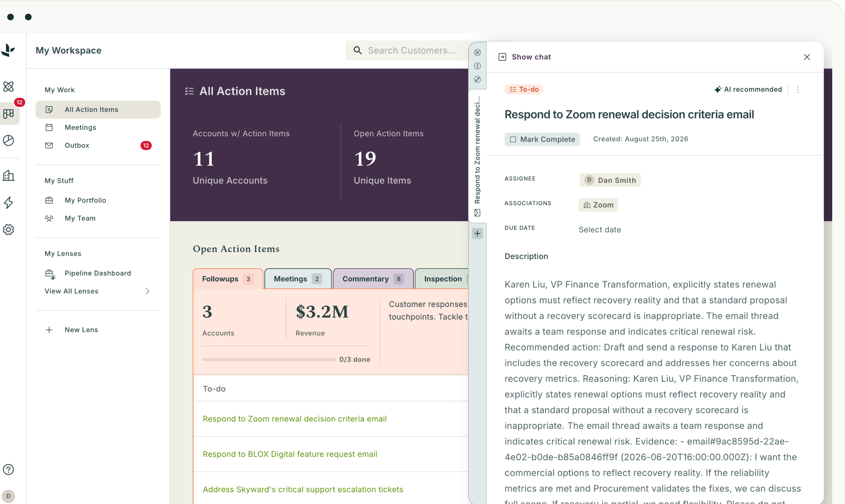
Task: Click the compass icon on panel strip
Action: click(x=477, y=79)
